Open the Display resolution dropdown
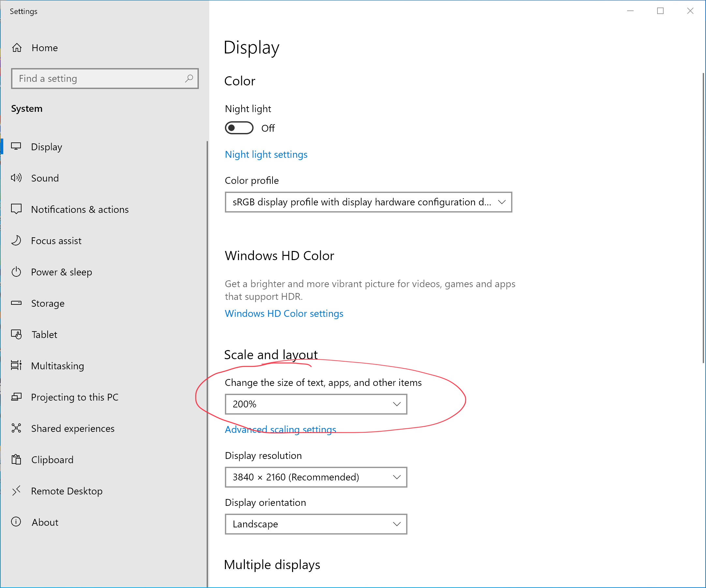Image resolution: width=706 pixels, height=588 pixels. click(x=316, y=477)
